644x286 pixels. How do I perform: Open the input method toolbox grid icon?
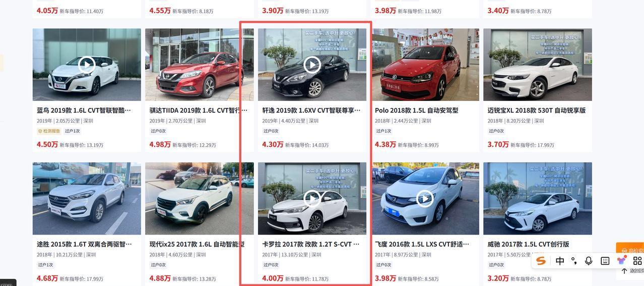[x=637, y=261]
